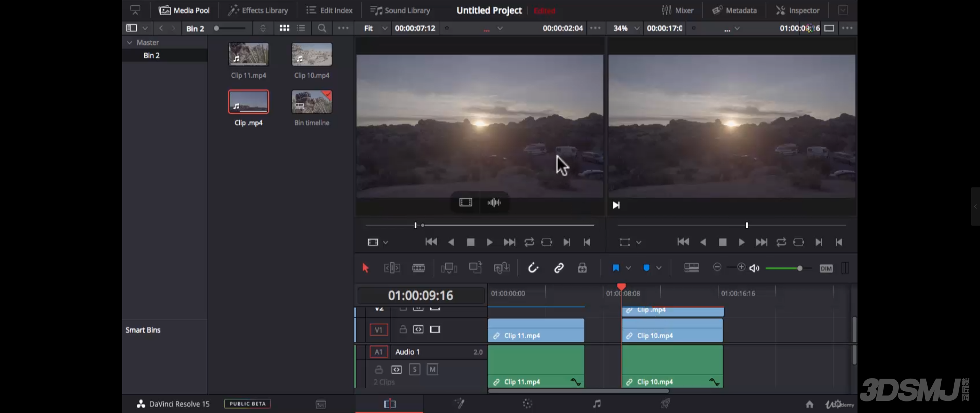Viewport: 980px width, 413px height.
Task: Add a blue marker
Action: point(647,268)
